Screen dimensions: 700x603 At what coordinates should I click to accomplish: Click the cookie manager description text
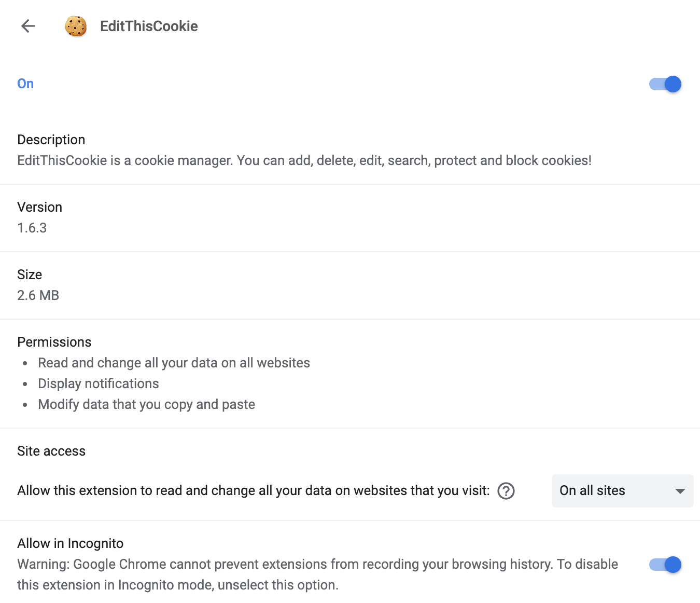pyautogui.click(x=304, y=160)
